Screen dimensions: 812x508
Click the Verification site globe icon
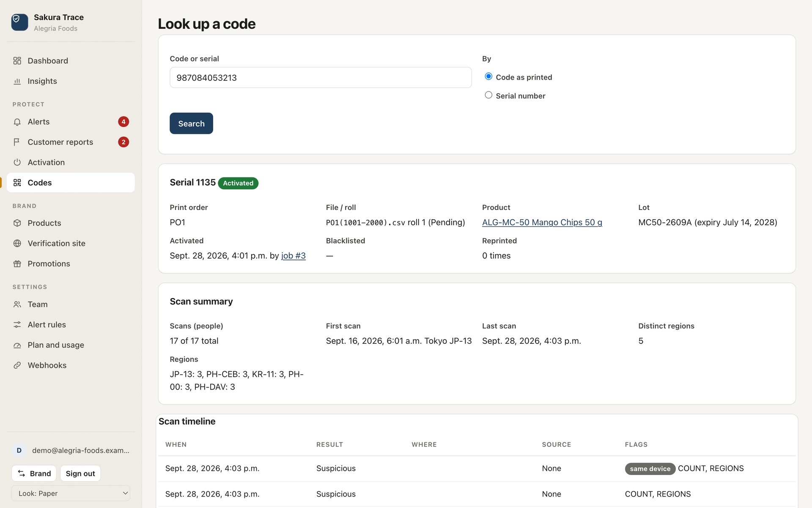point(17,243)
